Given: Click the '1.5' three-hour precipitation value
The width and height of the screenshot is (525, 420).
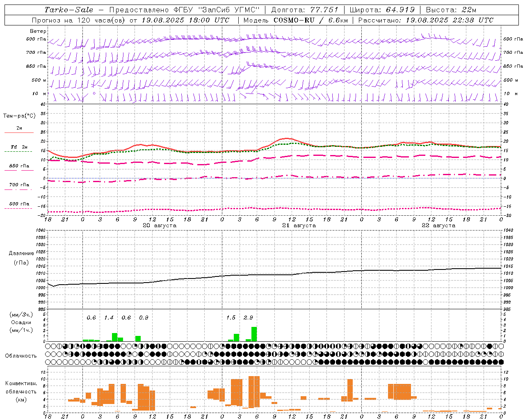Looking at the screenshot, I should point(231,318).
